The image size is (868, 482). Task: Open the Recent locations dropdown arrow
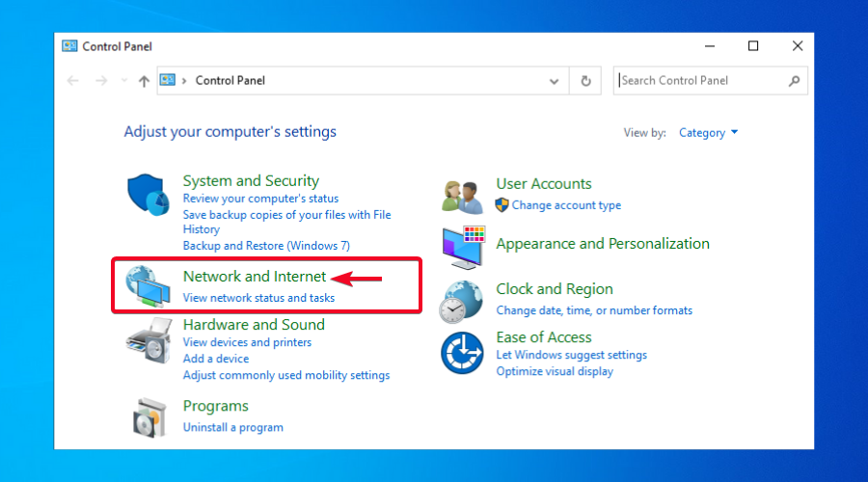pyautogui.click(x=124, y=81)
